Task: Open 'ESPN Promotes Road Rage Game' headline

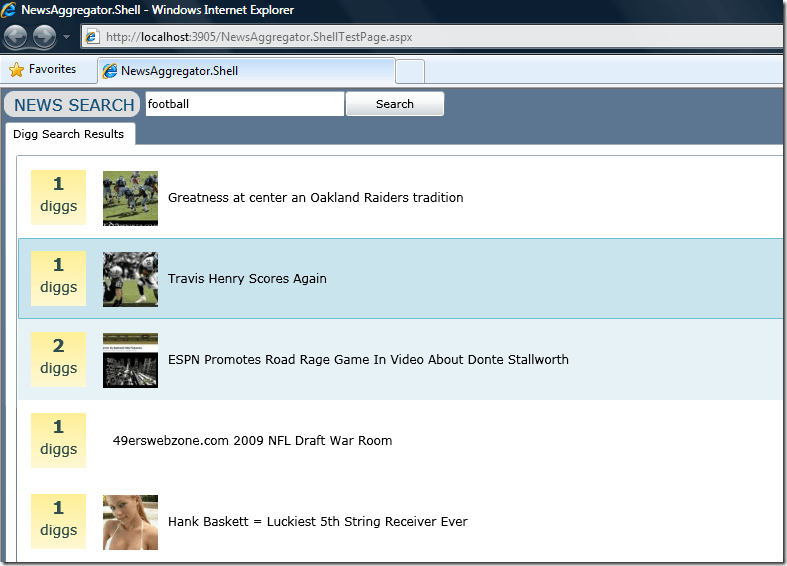Action: [368, 360]
